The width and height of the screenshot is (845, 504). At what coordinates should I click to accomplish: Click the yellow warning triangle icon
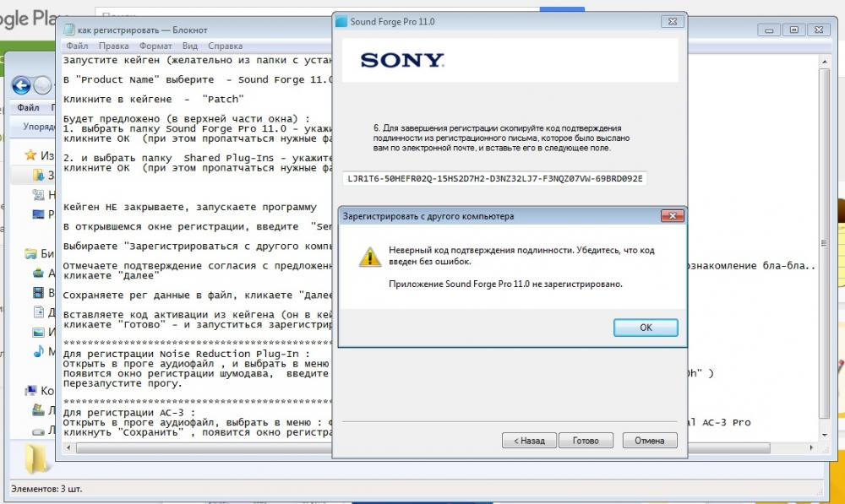(x=368, y=257)
